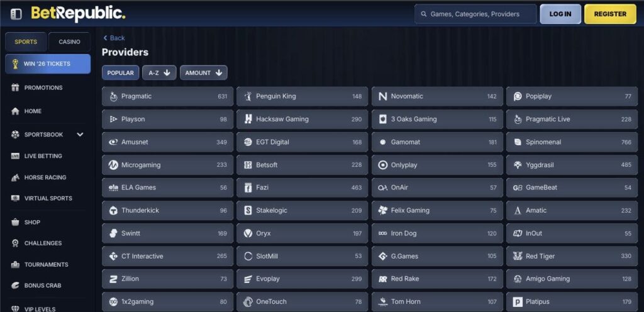Switch to the Casino tab

69,42
